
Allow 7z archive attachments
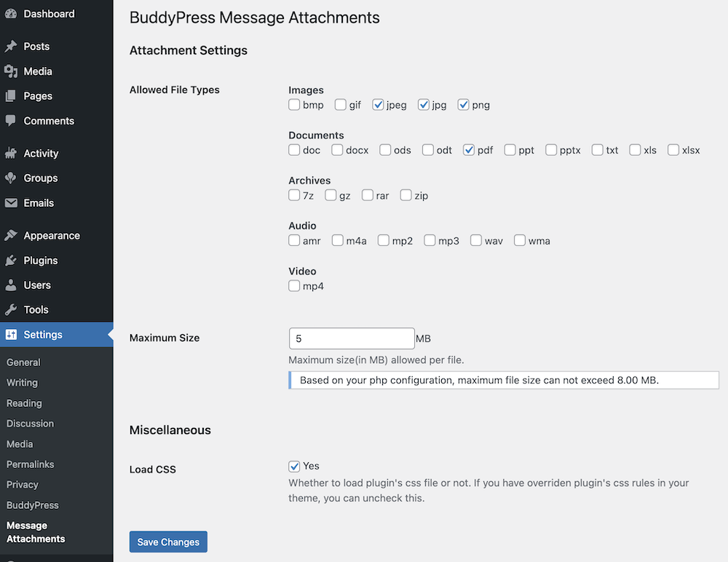(294, 195)
